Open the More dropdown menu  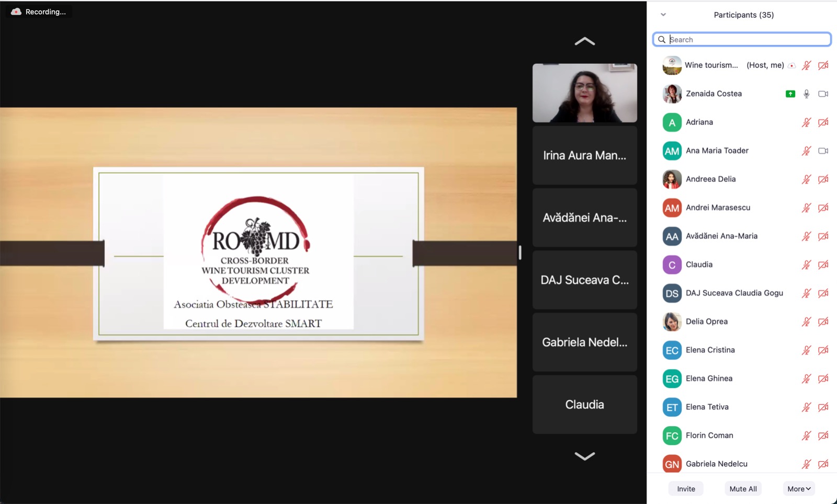(x=798, y=489)
